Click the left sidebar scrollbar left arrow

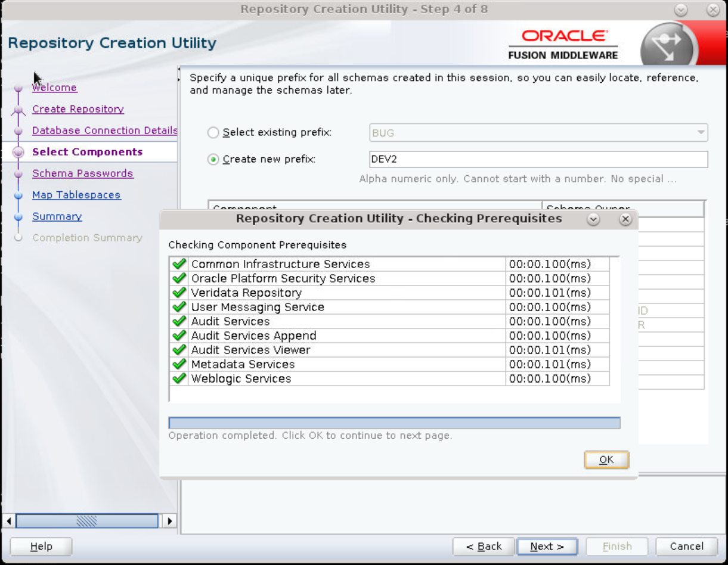pos(10,521)
